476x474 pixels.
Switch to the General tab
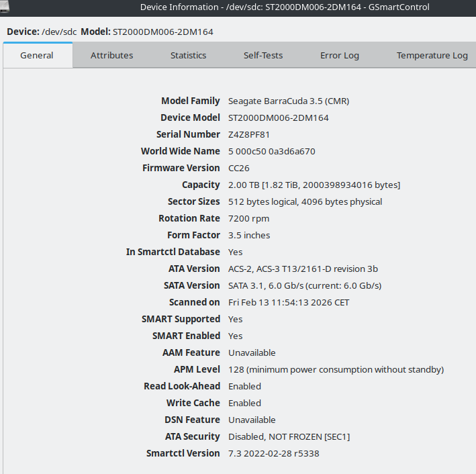coord(38,55)
